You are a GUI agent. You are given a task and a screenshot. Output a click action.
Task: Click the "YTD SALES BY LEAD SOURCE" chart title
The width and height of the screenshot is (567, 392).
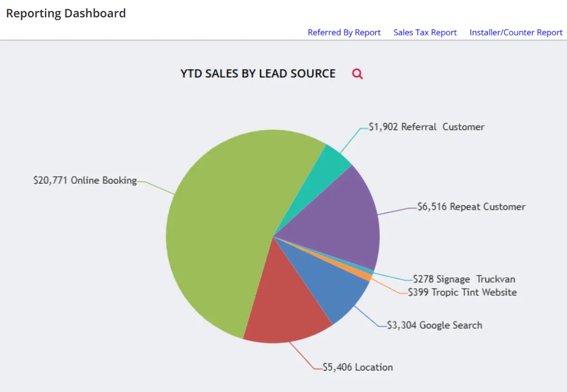coord(258,74)
